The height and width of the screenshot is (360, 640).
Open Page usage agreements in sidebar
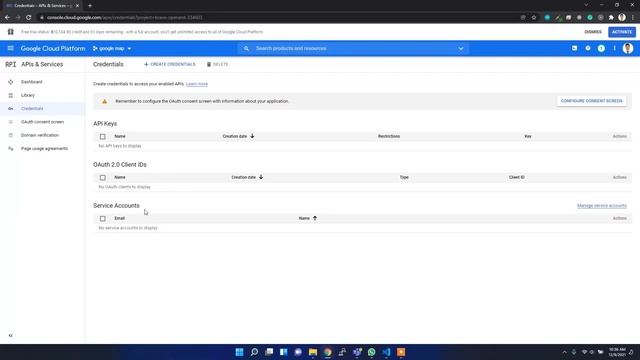click(x=44, y=149)
